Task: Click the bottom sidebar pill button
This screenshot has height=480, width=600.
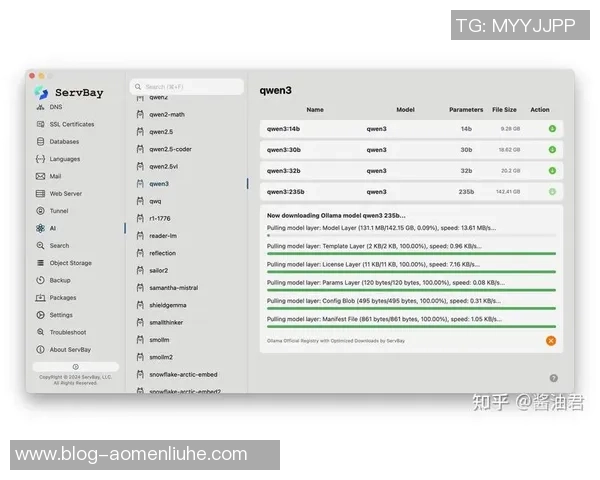Action: tap(76, 367)
